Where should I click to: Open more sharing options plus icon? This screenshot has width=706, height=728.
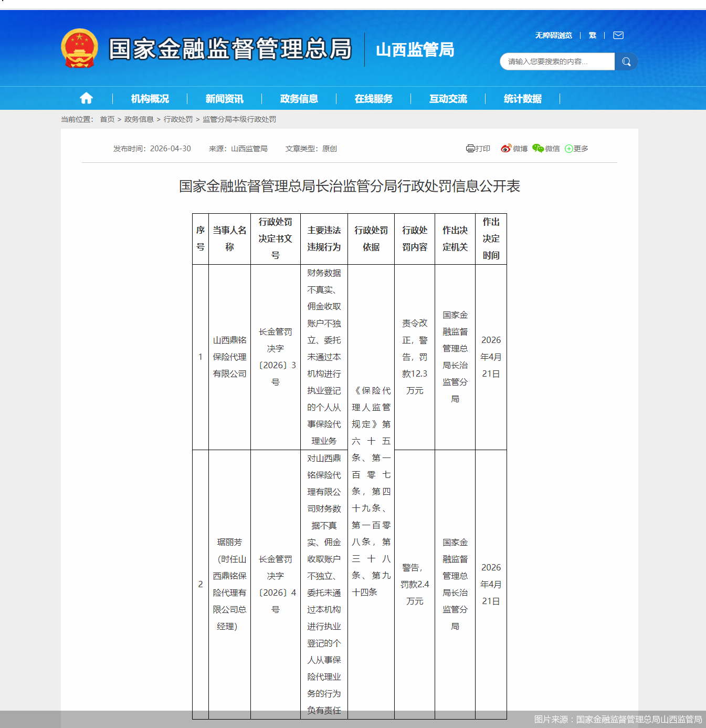pos(569,149)
